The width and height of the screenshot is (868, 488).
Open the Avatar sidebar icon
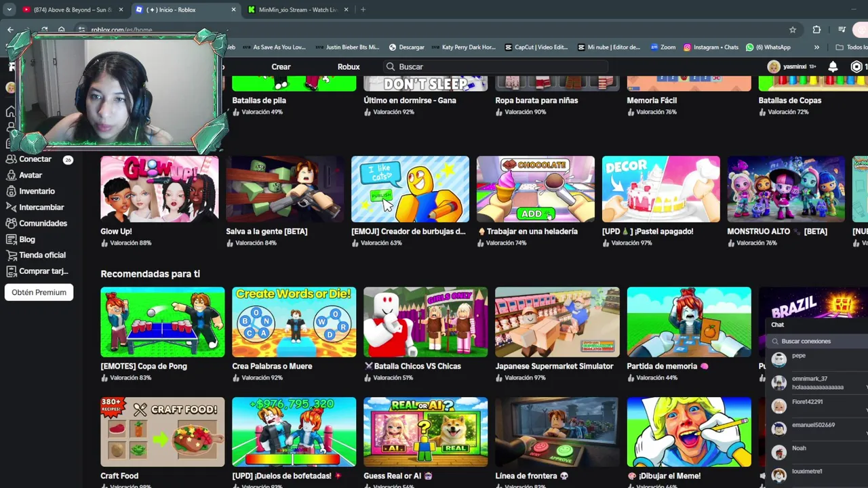[x=11, y=176]
